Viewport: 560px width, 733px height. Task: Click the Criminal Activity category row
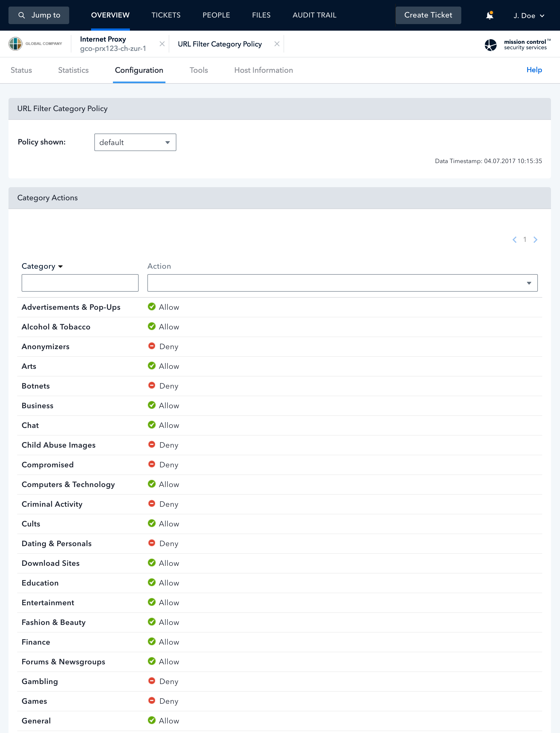pyautogui.click(x=280, y=504)
